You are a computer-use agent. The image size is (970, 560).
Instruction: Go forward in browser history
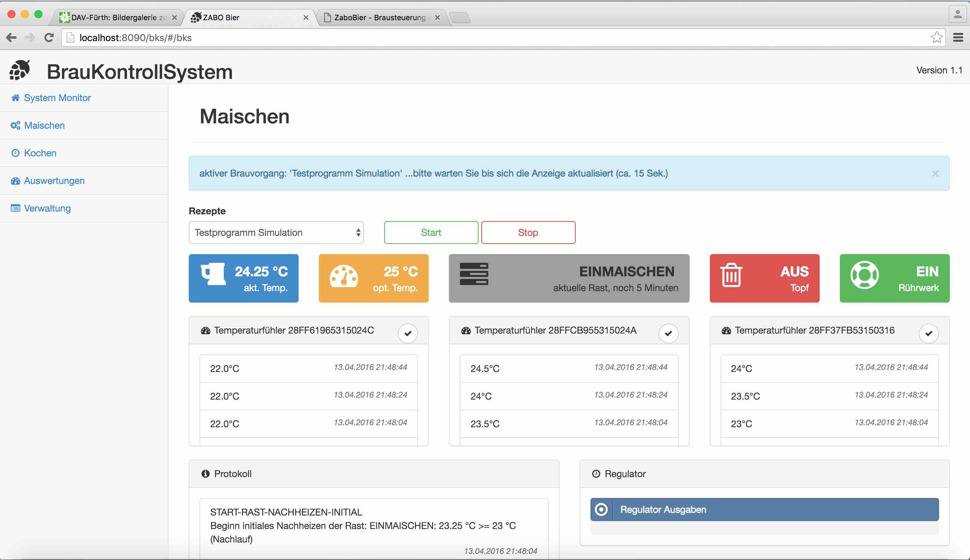coord(30,38)
